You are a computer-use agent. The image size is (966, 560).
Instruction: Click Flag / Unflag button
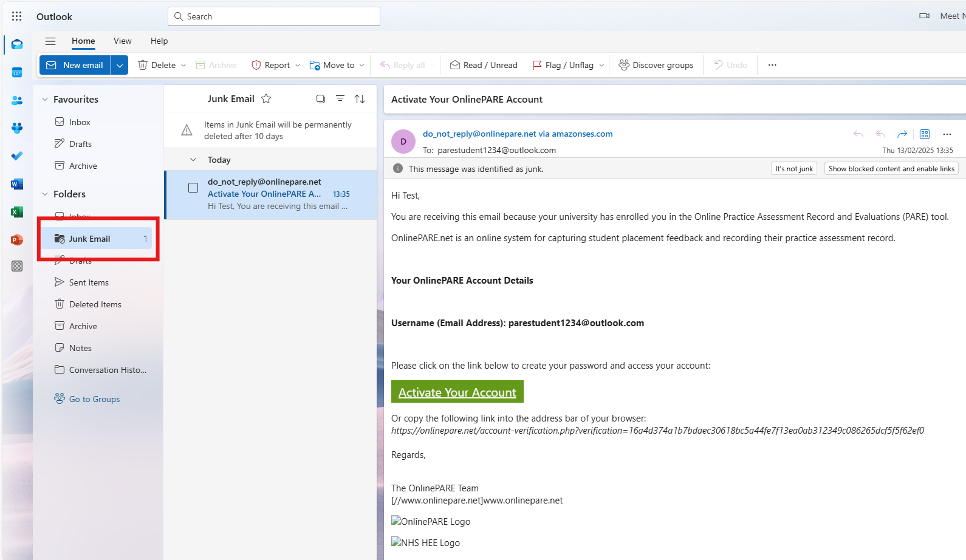point(563,65)
